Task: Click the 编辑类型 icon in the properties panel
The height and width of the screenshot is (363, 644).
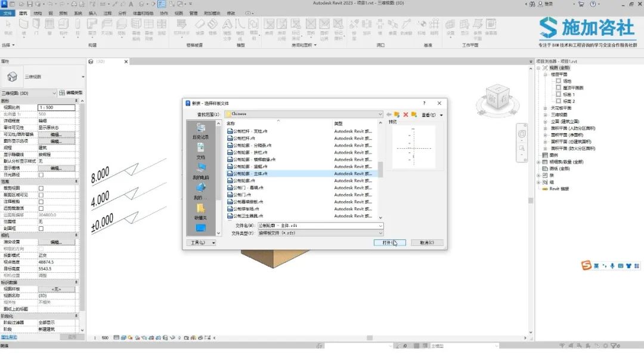Action: [x=62, y=93]
